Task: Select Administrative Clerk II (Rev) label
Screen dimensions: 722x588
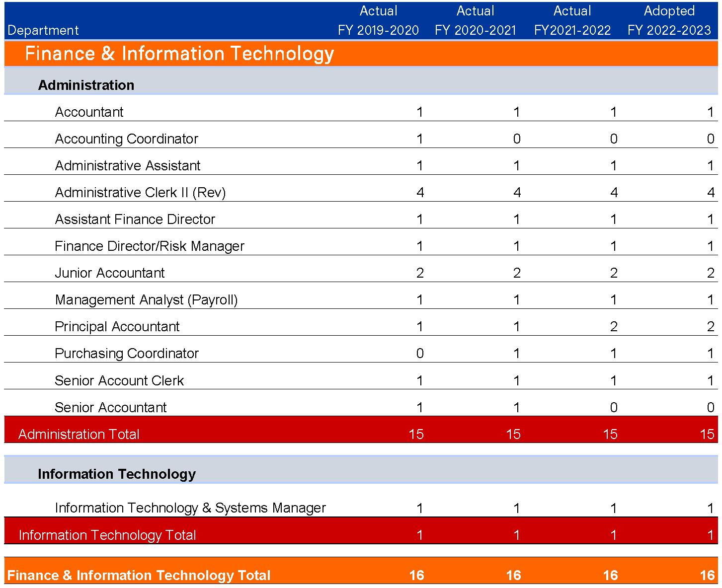Action: coord(140,192)
